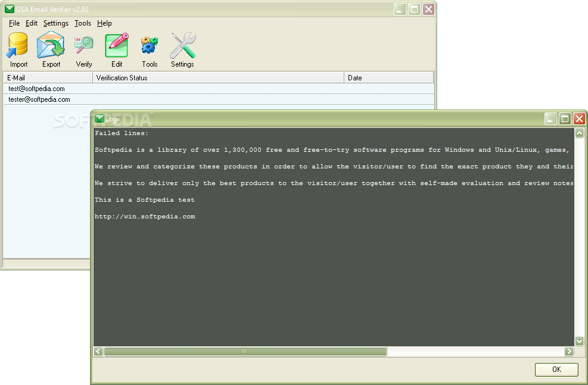
Task: Click the GSA Email Verifier title icon
Action: tap(10, 9)
